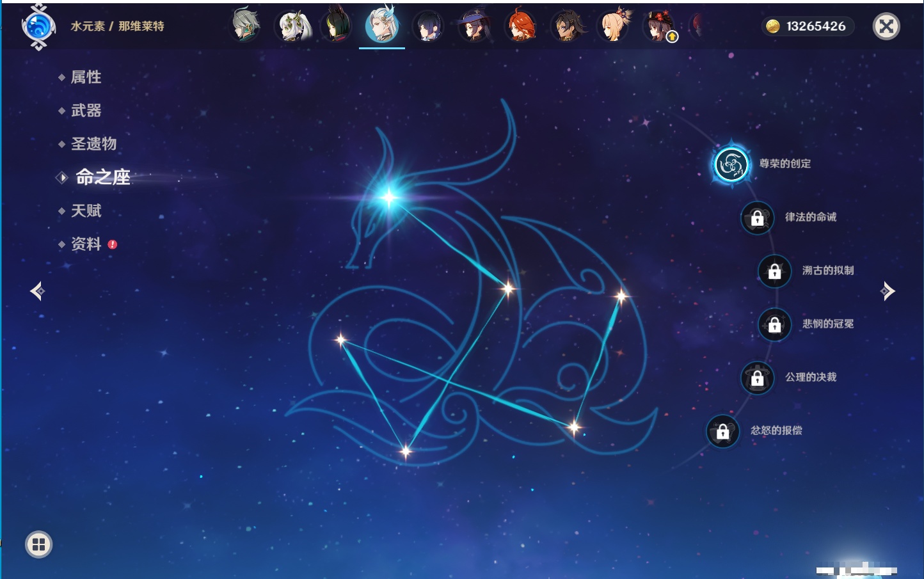Select the portrait with the yellow upgrade arrow

(x=659, y=26)
